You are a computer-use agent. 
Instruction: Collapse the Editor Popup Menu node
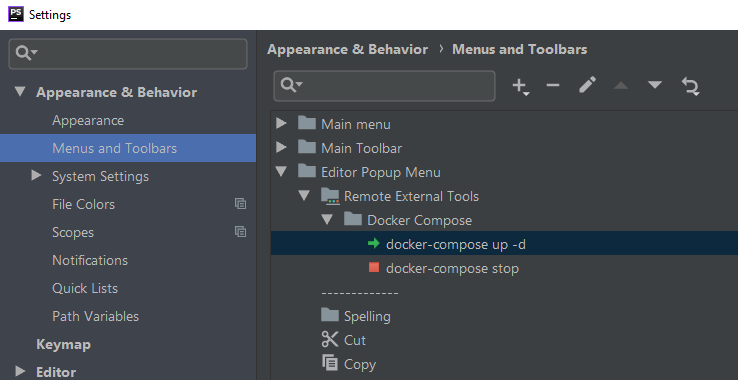(281, 171)
